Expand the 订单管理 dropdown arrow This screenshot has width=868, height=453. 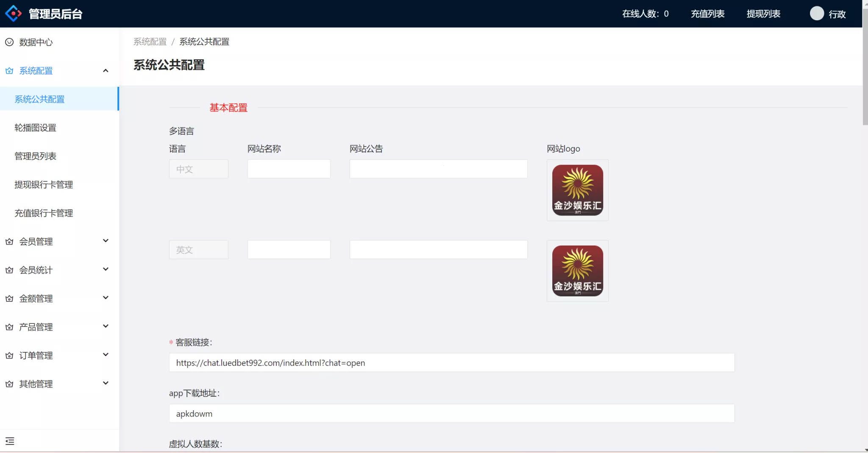pyautogui.click(x=106, y=354)
